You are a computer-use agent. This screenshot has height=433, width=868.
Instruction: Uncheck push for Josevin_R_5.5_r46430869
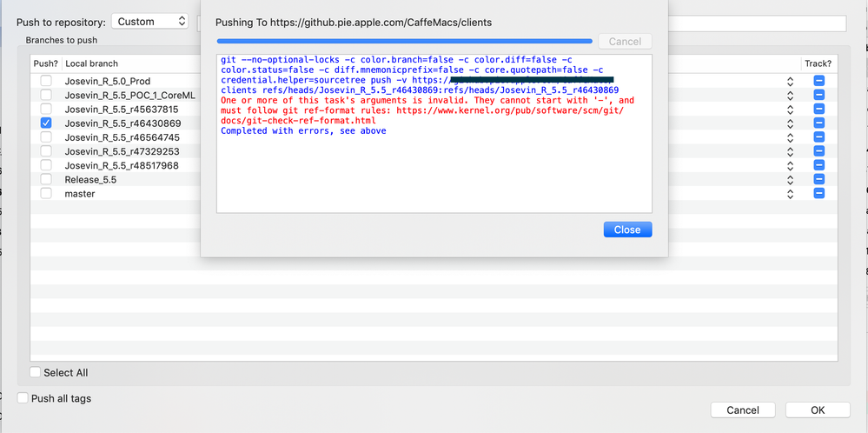[x=46, y=123]
